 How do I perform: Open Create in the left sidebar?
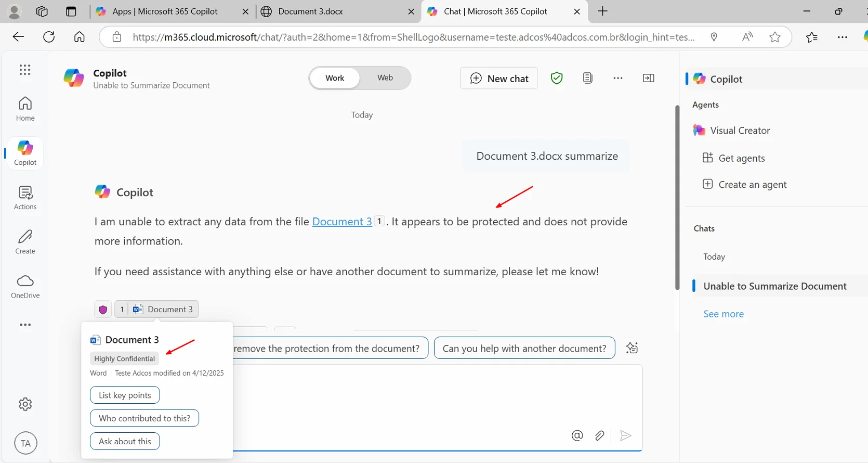tap(25, 242)
